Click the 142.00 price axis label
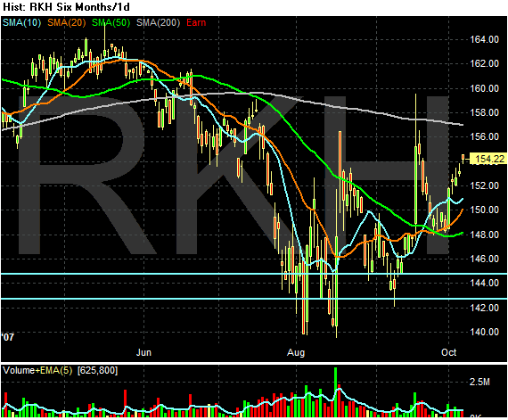 pyautogui.click(x=485, y=308)
